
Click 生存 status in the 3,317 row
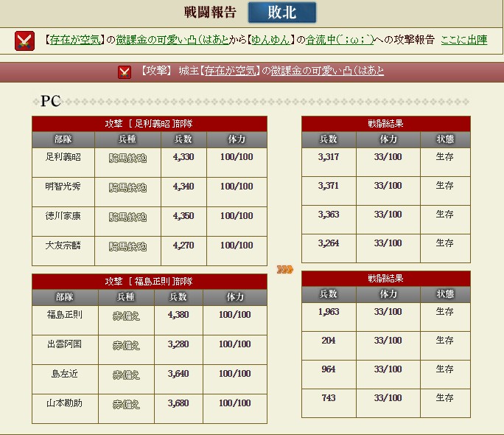[445, 157]
